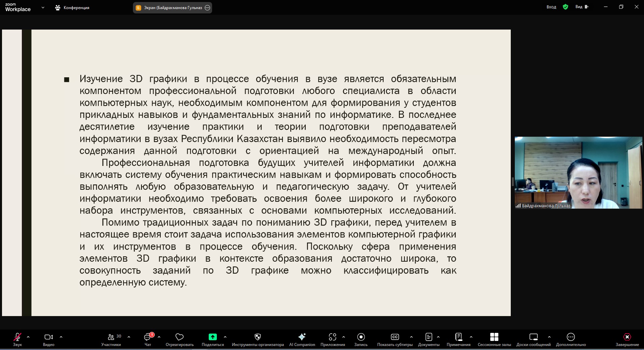The height and width of the screenshot is (350, 644).
Task: Launch the AI Companion sparkle icon
Action: [x=302, y=337]
